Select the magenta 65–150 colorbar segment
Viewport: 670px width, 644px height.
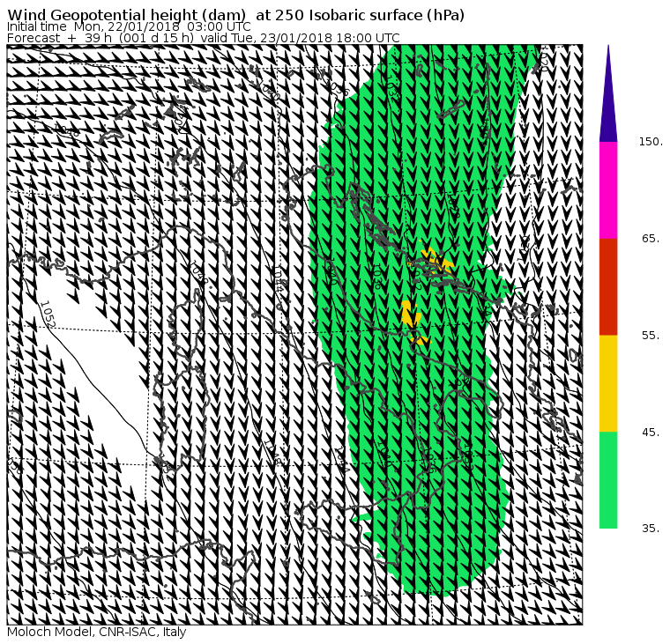tap(608, 190)
